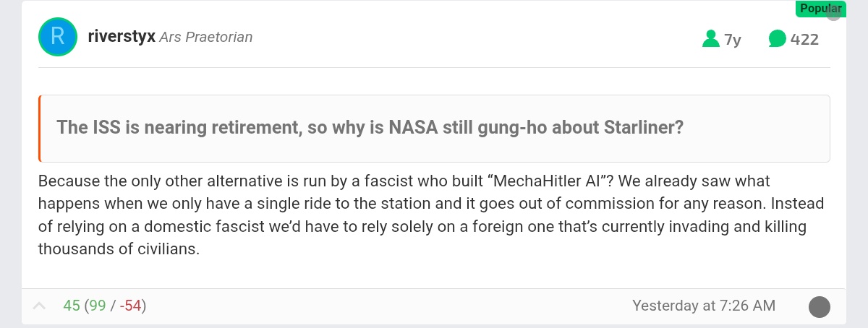Viewport: 868px width, 328px height.
Task: View the riverstyx user profile via username
Action: pos(121,37)
